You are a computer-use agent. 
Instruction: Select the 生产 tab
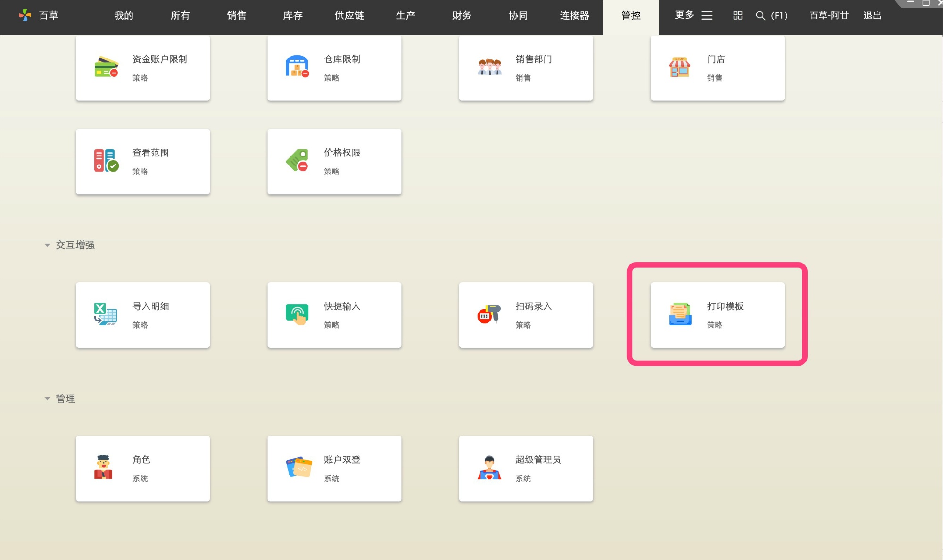tap(405, 16)
